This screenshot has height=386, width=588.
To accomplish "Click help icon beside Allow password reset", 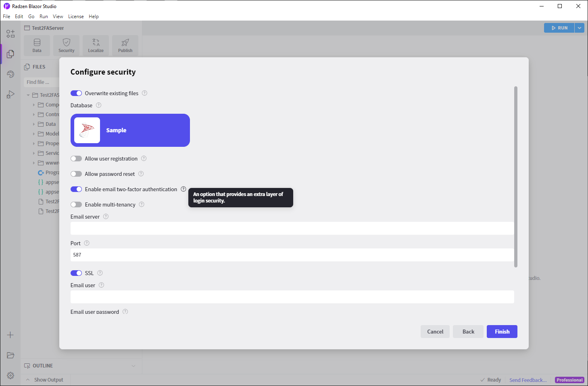I will click(x=141, y=174).
